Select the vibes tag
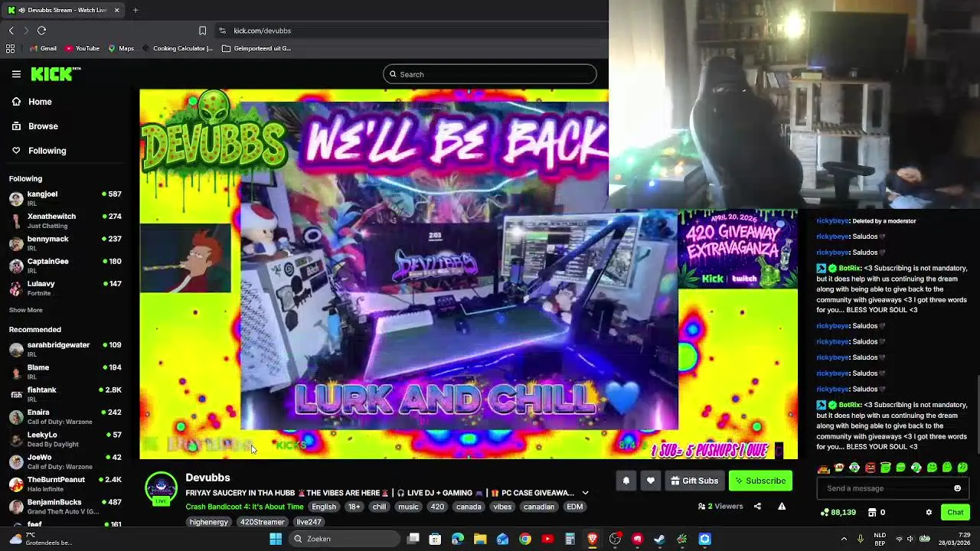 point(502,507)
